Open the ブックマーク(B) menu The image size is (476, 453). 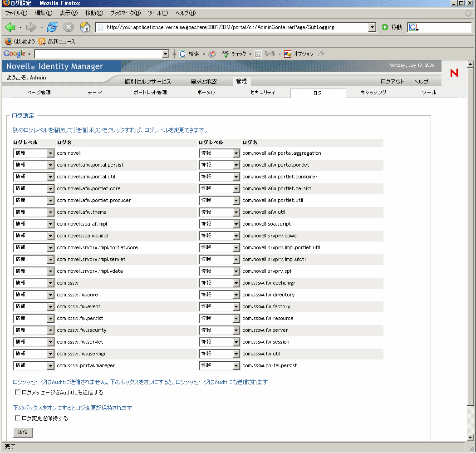pos(125,13)
